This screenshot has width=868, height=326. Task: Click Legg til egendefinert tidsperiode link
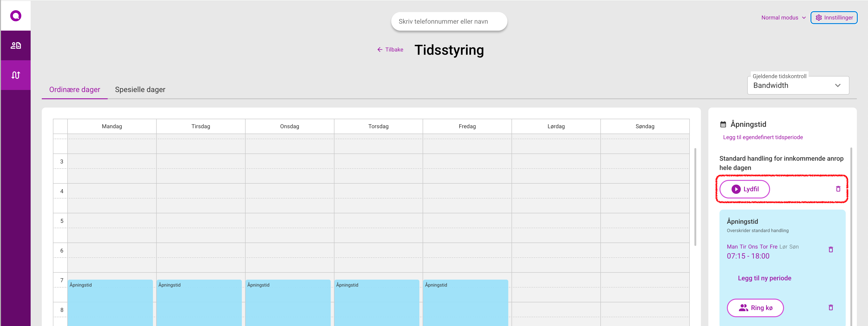click(763, 137)
